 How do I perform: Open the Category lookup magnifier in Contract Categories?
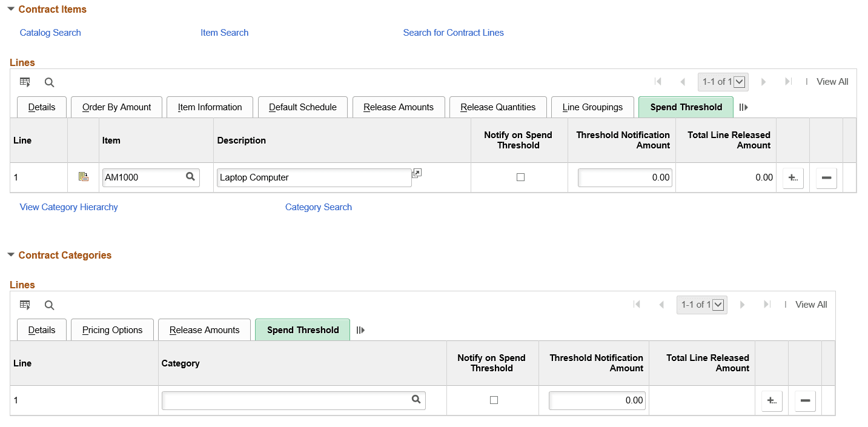pos(416,400)
